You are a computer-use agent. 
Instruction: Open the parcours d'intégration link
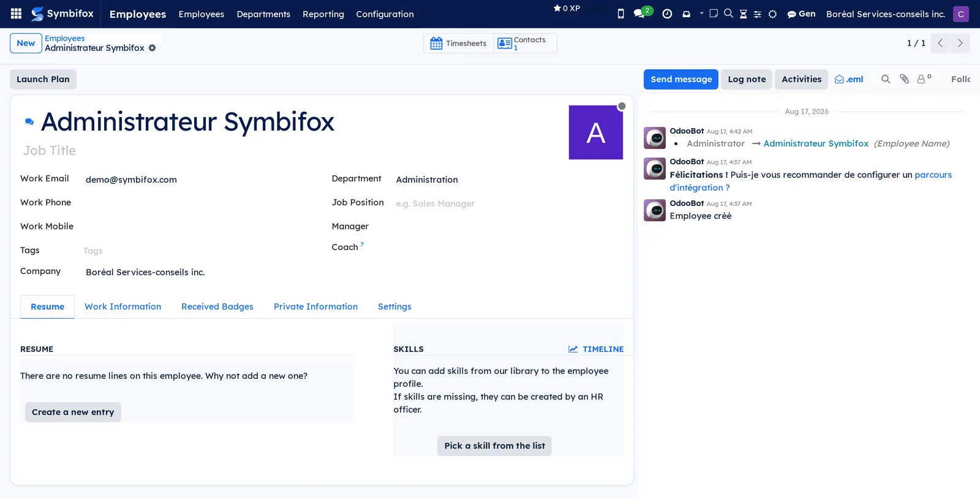click(811, 181)
